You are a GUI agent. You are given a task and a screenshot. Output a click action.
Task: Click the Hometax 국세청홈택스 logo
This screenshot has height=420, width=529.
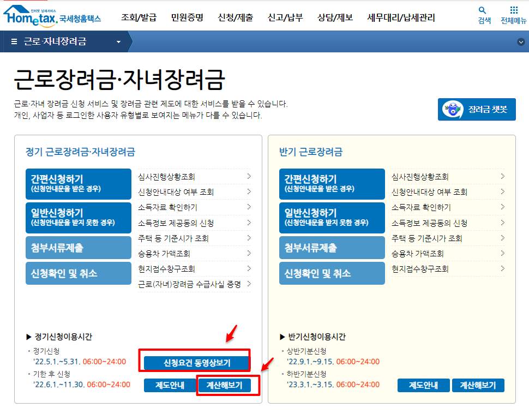tap(52, 16)
